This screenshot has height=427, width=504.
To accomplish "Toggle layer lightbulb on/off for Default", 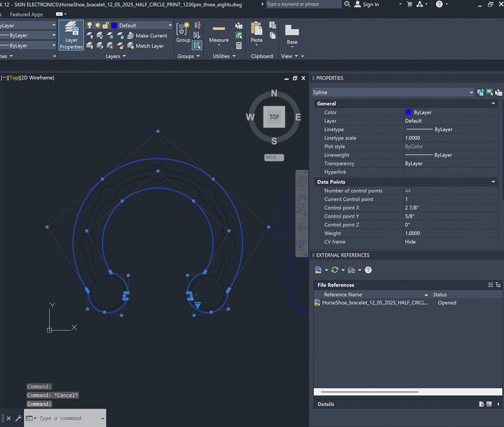I will (x=89, y=25).
